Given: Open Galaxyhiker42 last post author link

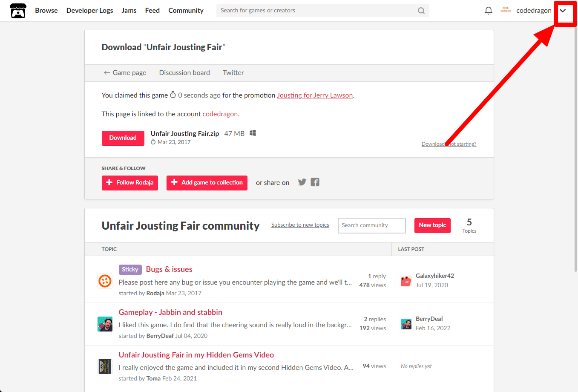Looking at the screenshot, I should click(x=435, y=276).
